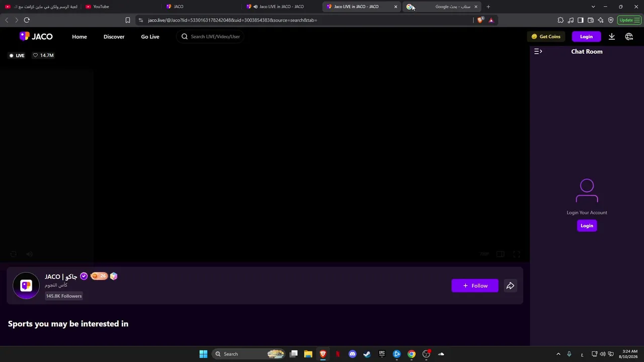
Task: Open the language globe menu
Action: pos(629,37)
